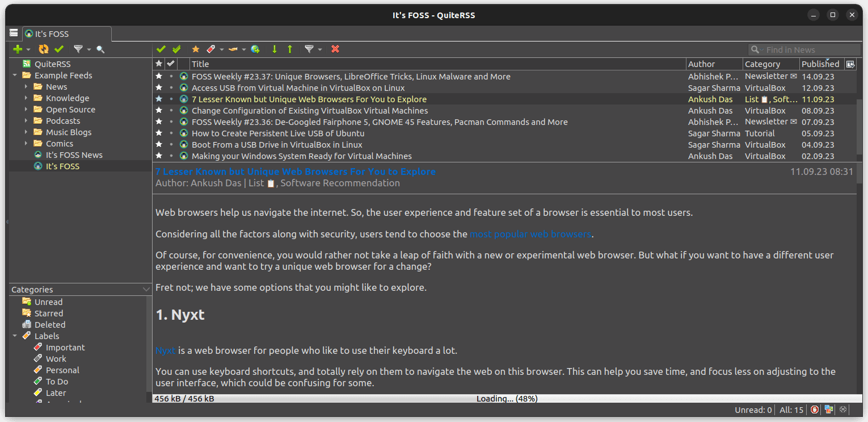Update all feeds with orange refresh icon

(x=44, y=49)
